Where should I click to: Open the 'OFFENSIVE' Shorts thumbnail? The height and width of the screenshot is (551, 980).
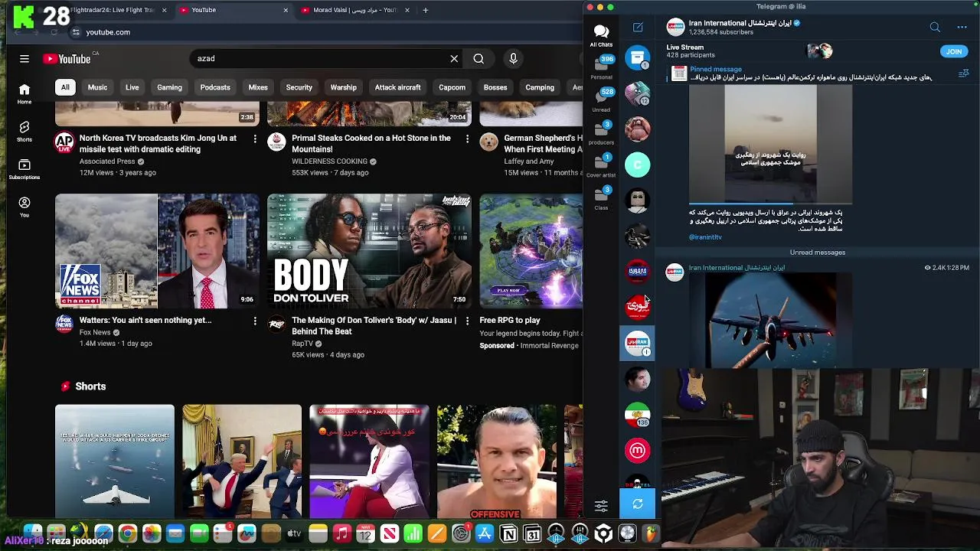click(497, 461)
